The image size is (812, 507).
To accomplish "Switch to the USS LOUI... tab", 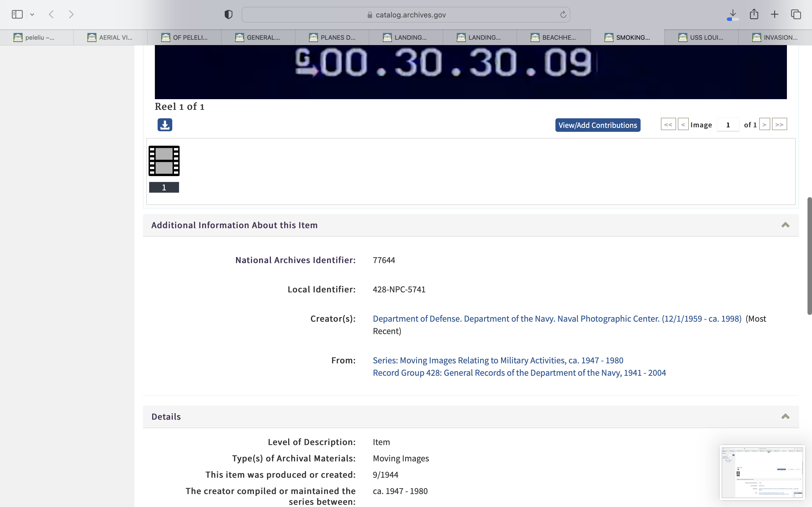I will pyautogui.click(x=701, y=37).
